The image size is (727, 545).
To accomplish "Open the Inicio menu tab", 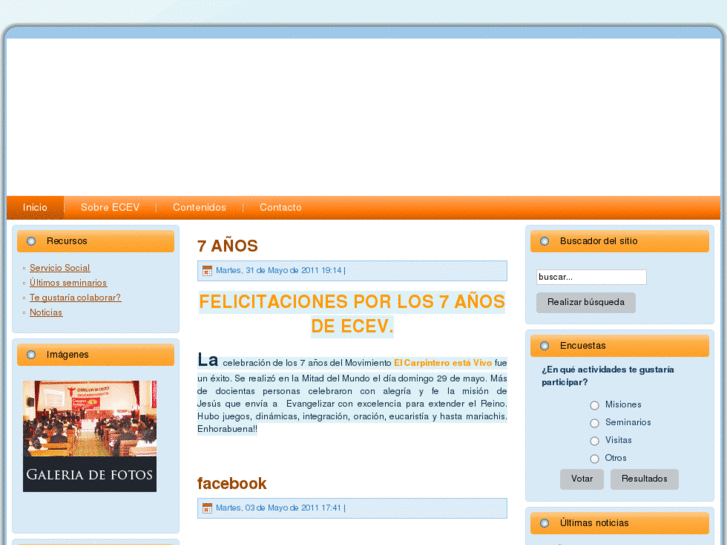I will pyautogui.click(x=35, y=207).
